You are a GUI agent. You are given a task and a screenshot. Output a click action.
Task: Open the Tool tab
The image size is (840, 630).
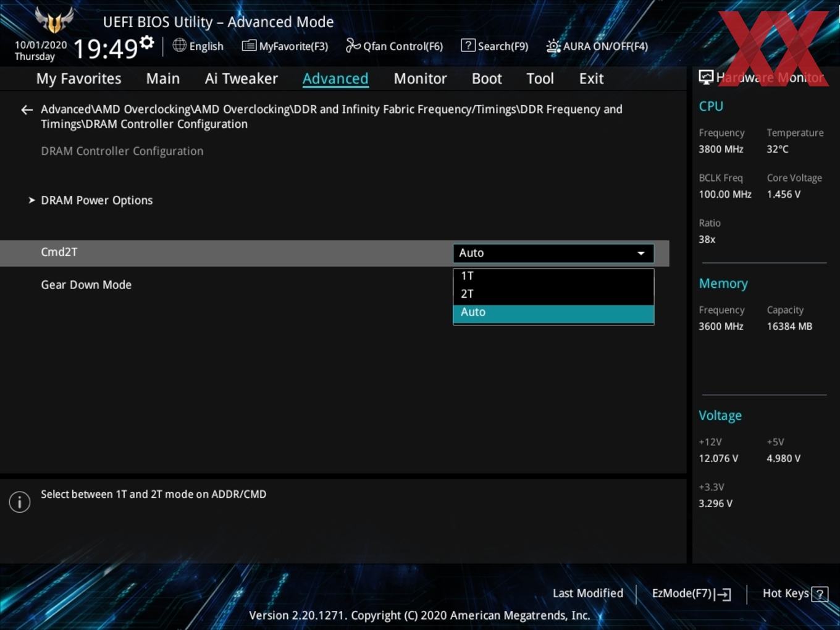[x=540, y=78]
